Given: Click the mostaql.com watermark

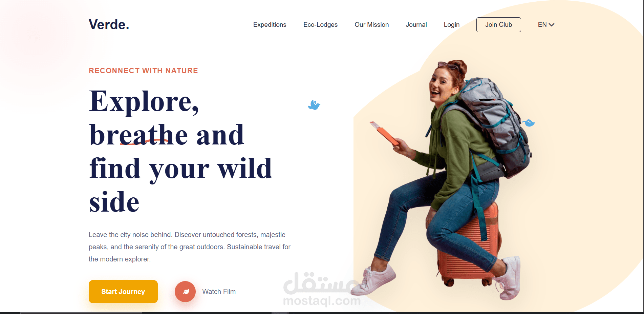Looking at the screenshot, I should coord(322,300).
